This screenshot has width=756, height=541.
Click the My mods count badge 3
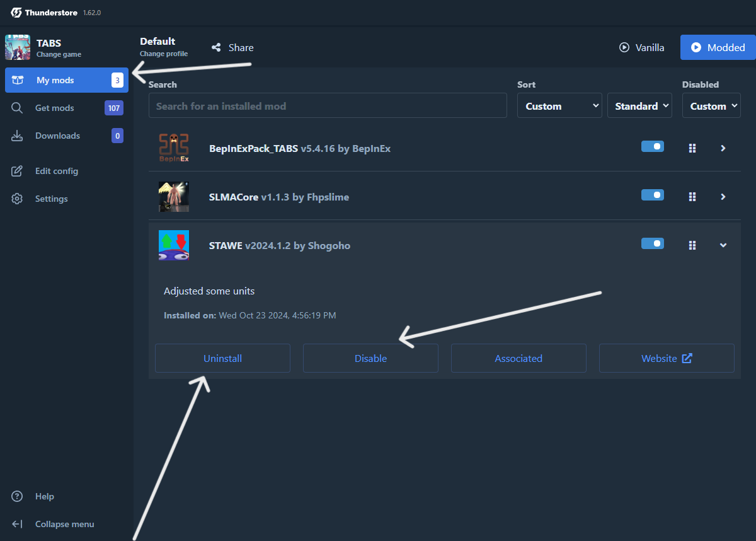(117, 80)
